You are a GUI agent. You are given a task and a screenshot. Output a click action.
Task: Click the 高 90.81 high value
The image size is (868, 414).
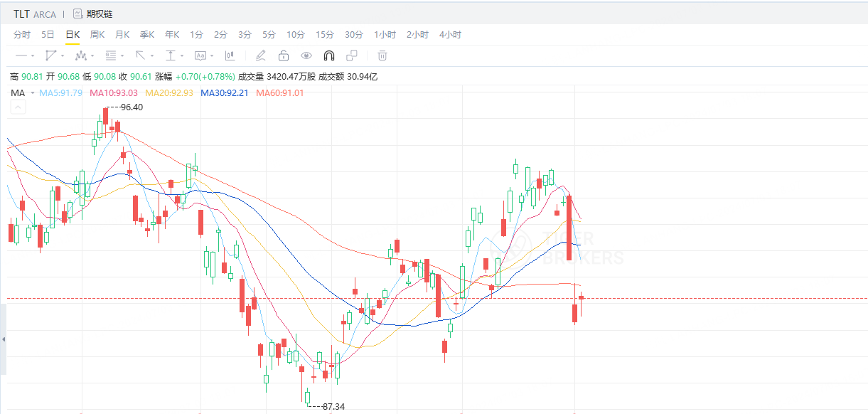(26, 76)
